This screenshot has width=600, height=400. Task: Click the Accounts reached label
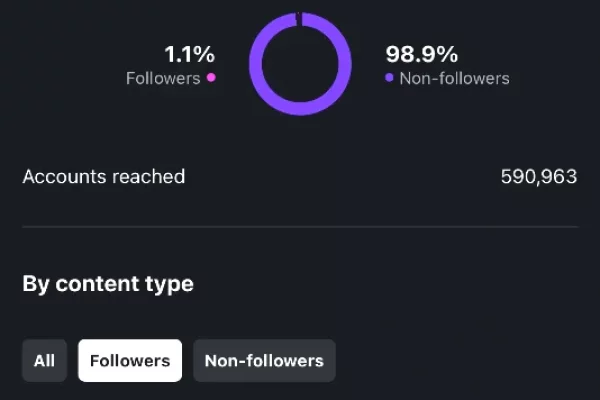[x=104, y=177]
